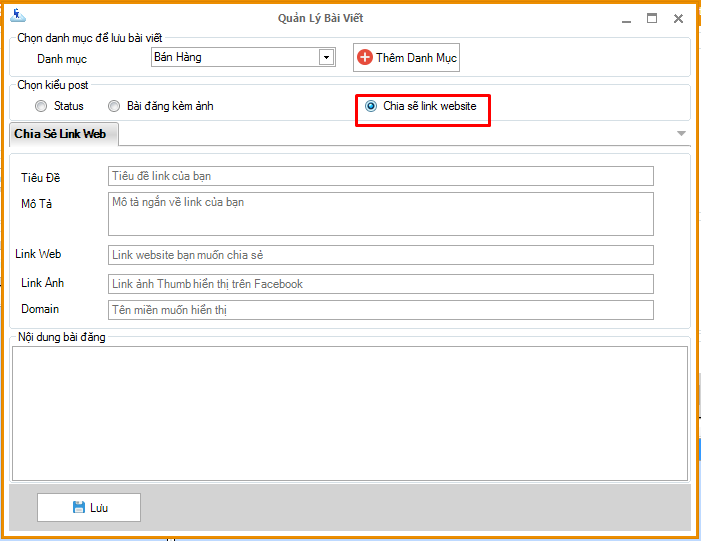
Task: Click the floppy disk icon on the Lưu button
Action: pos(79,507)
